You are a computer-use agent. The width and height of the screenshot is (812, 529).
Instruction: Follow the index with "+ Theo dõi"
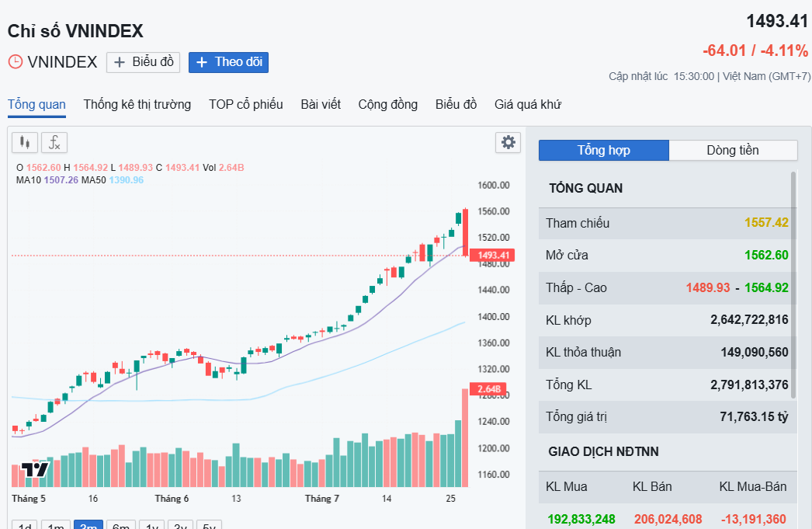228,62
